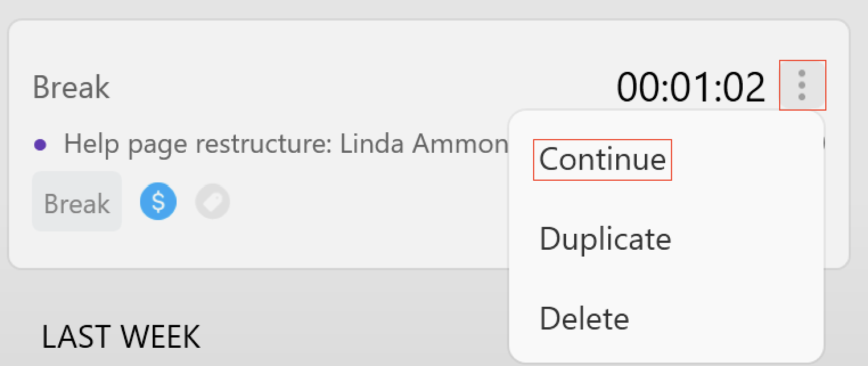The image size is (868, 366).
Task: Click empty area right of Break title
Action: [359, 87]
